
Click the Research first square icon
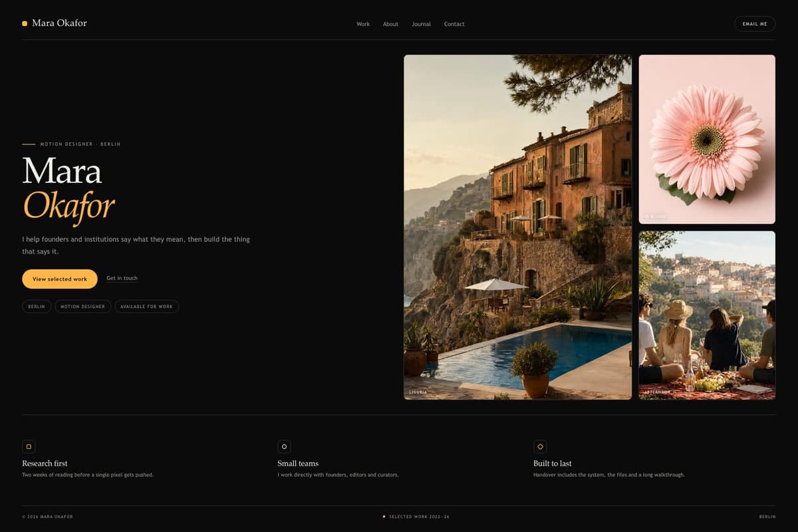[29, 447]
